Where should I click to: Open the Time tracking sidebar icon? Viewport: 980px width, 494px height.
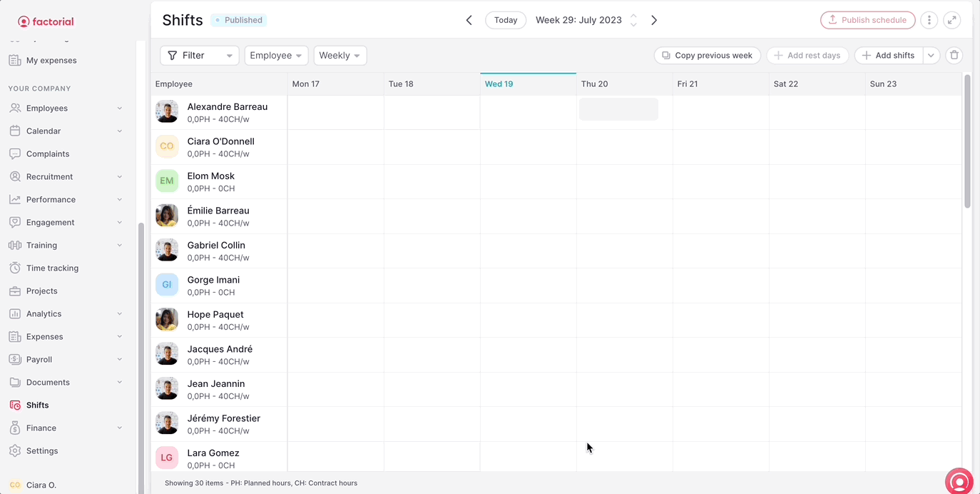15,268
